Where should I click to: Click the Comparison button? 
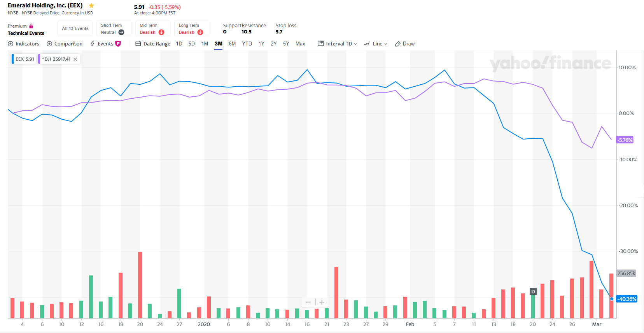65,44
